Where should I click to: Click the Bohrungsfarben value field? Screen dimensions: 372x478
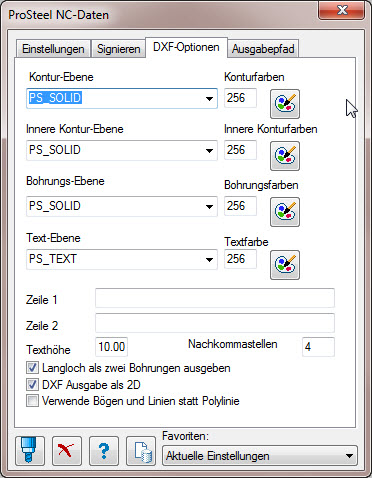point(240,206)
